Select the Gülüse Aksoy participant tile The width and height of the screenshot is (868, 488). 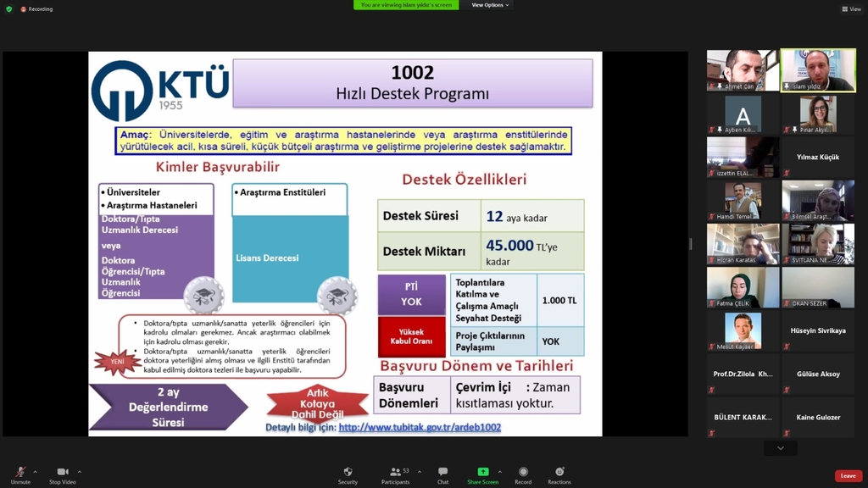[x=818, y=374]
